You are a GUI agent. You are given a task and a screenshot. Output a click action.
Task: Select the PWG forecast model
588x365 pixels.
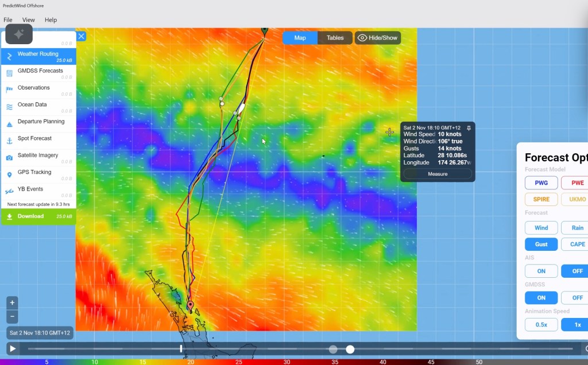tap(541, 183)
